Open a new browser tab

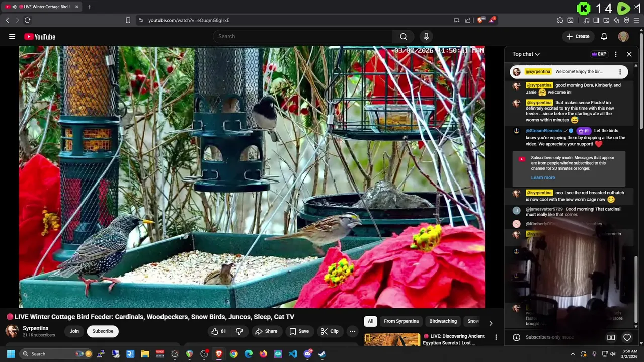point(89,7)
